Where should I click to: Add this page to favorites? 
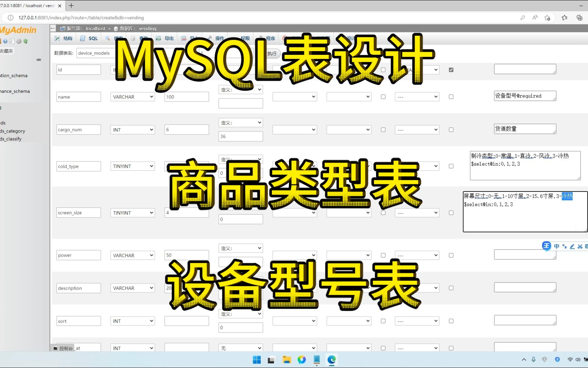click(547, 18)
